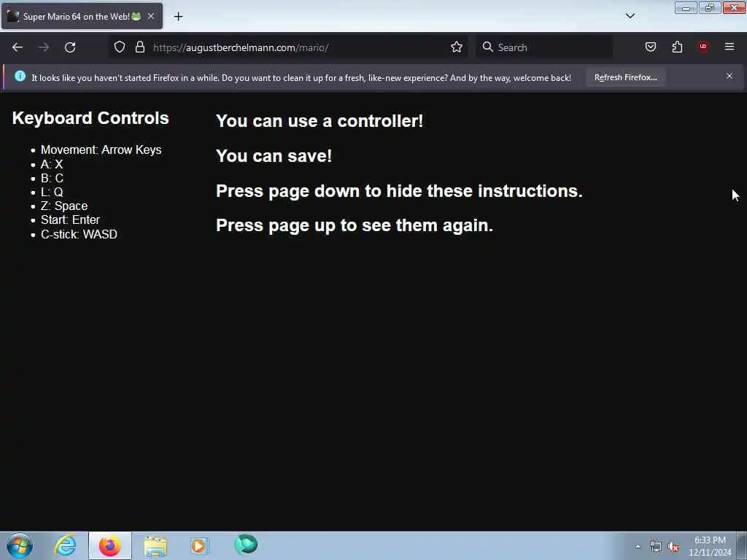This screenshot has height=560, width=747.
Task: Bookmark this page with the star
Action: (x=457, y=47)
